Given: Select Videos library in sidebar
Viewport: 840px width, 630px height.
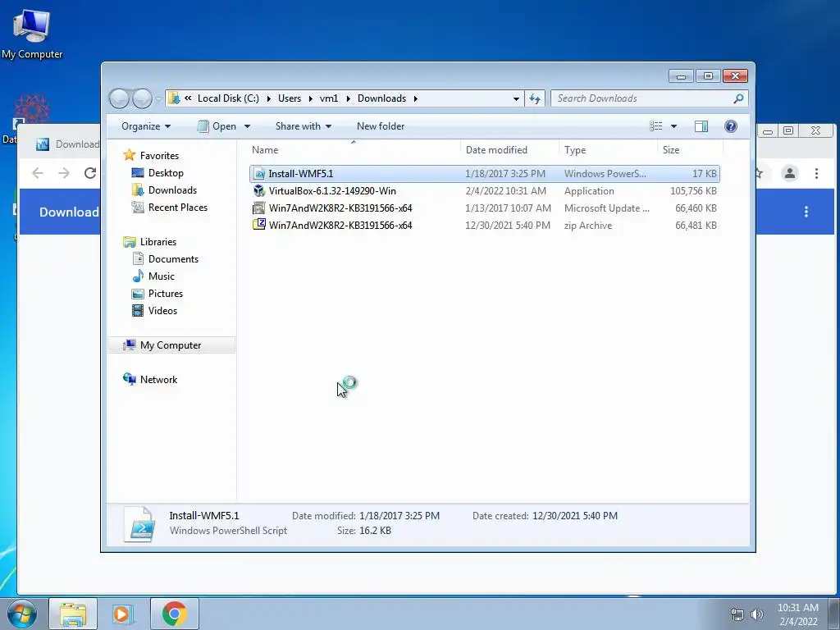Looking at the screenshot, I should 162,311.
